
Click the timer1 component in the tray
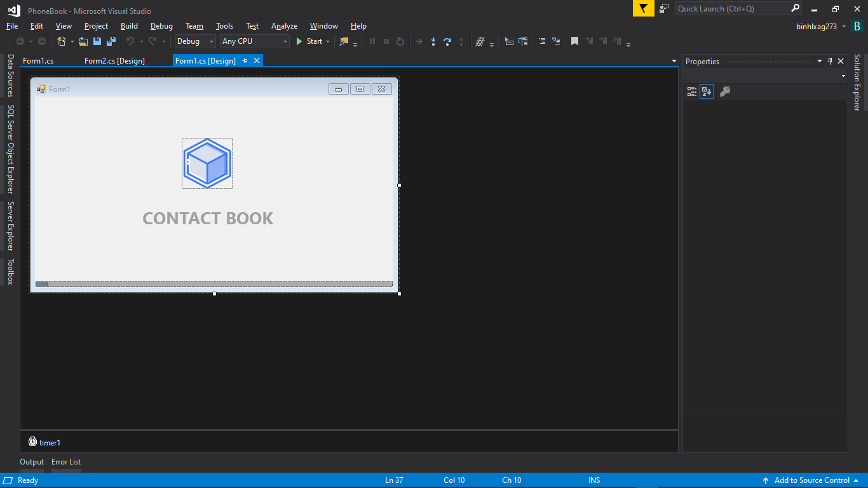click(44, 442)
